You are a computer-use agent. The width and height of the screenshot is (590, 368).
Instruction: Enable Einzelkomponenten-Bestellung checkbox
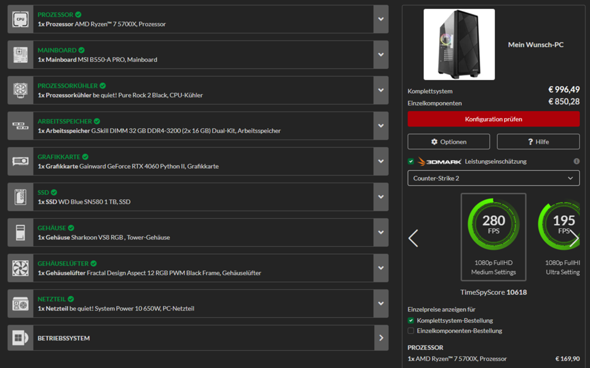pyautogui.click(x=411, y=331)
